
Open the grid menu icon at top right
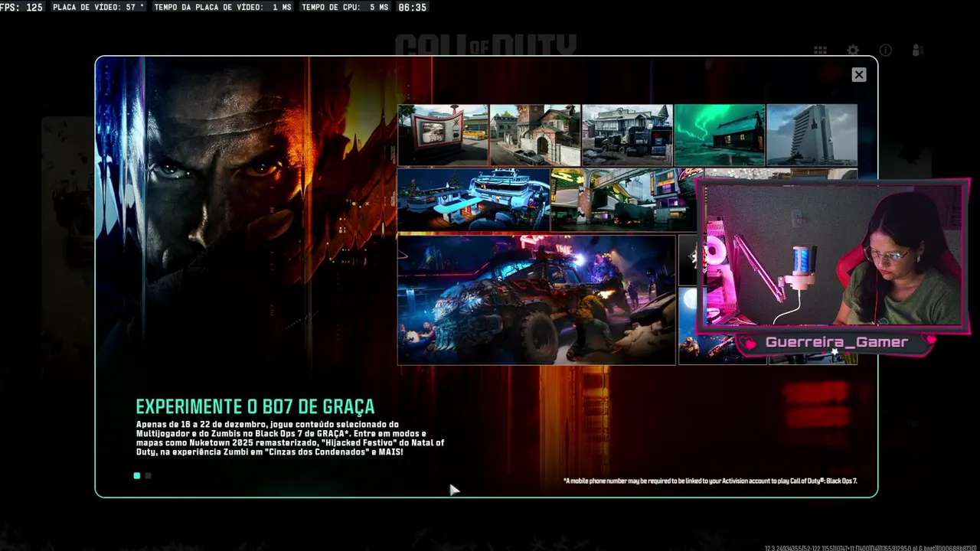tap(820, 51)
